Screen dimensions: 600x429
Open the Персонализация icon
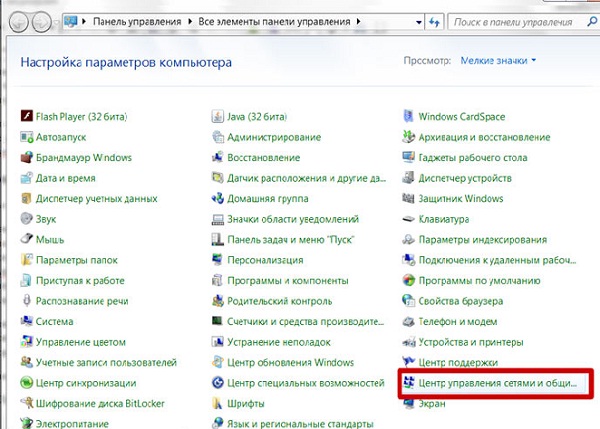point(217,260)
